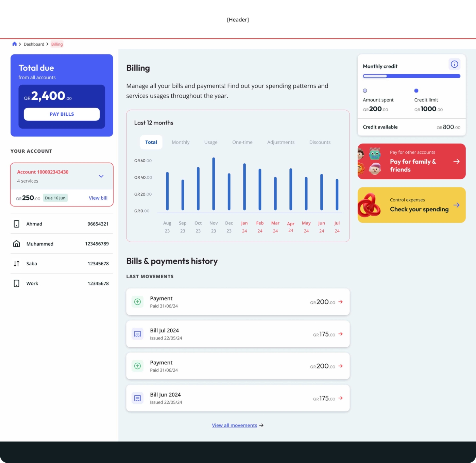476x463 pixels.
Task: Click the transfer arrows icon beside Saba
Action: 16,264
